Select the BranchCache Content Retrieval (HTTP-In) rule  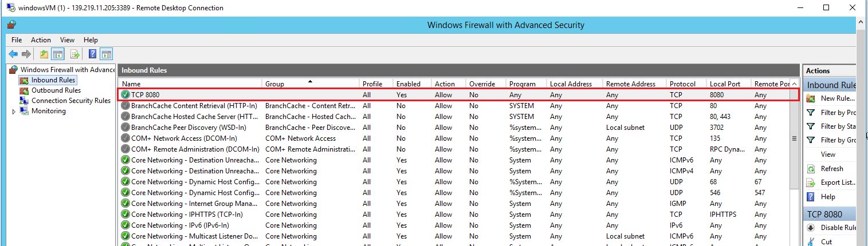pos(194,106)
